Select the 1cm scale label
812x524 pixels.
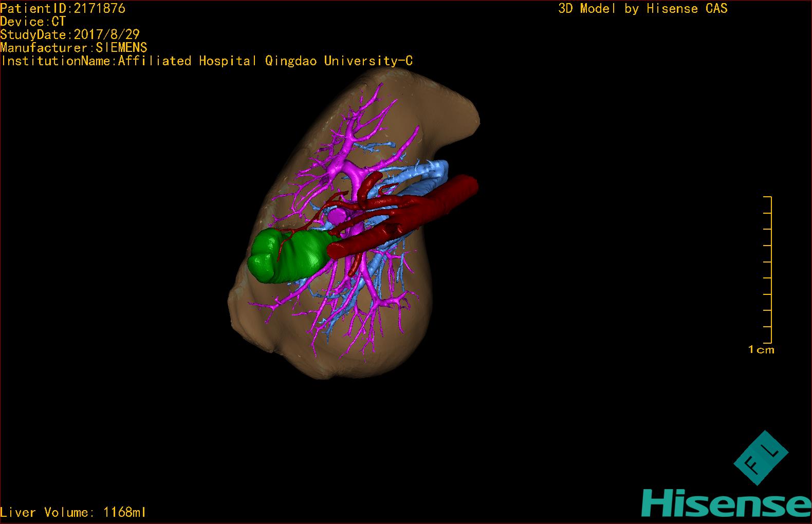pos(761,350)
